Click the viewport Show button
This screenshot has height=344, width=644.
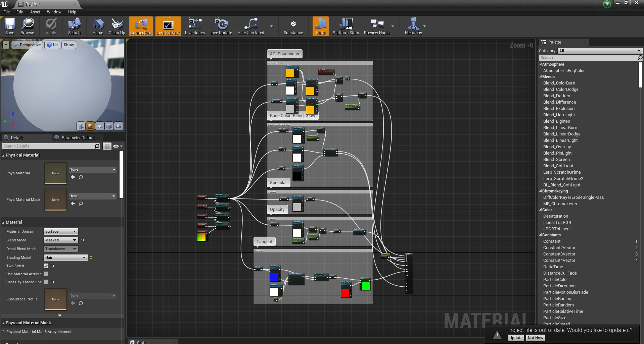coord(69,45)
